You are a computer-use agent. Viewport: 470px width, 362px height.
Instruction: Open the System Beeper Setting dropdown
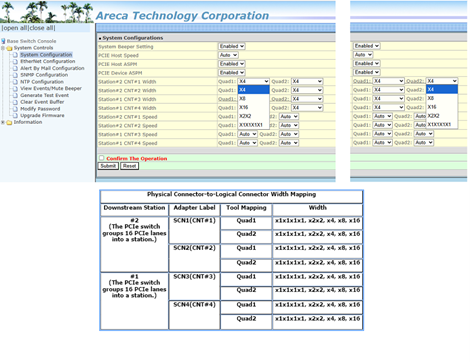232,46
